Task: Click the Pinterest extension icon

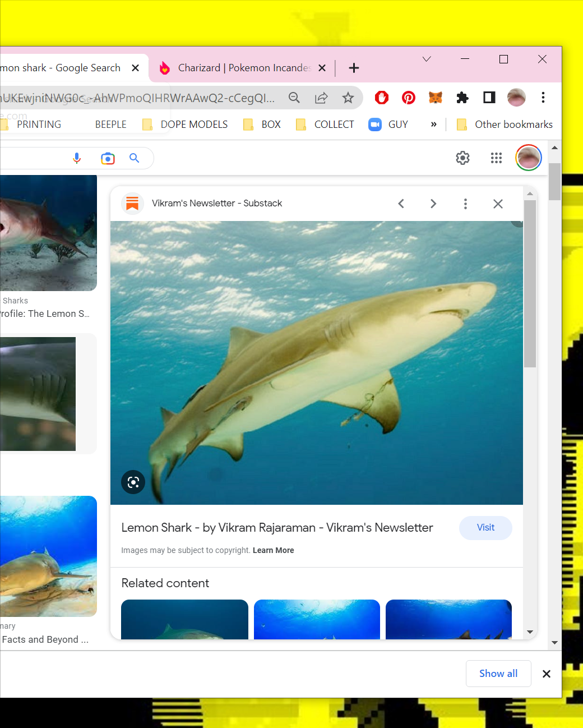Action: click(x=409, y=98)
